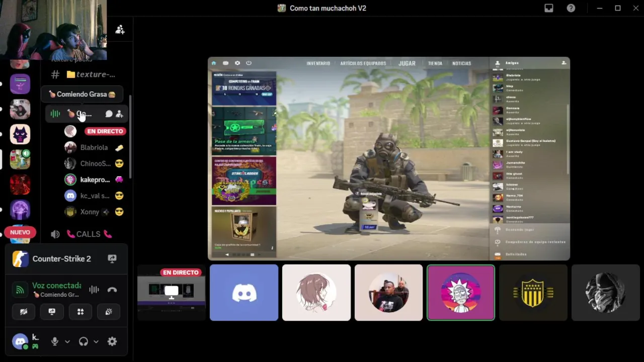Select the yellow striped shield participant tile
The width and height of the screenshot is (644, 362).
coord(533,293)
